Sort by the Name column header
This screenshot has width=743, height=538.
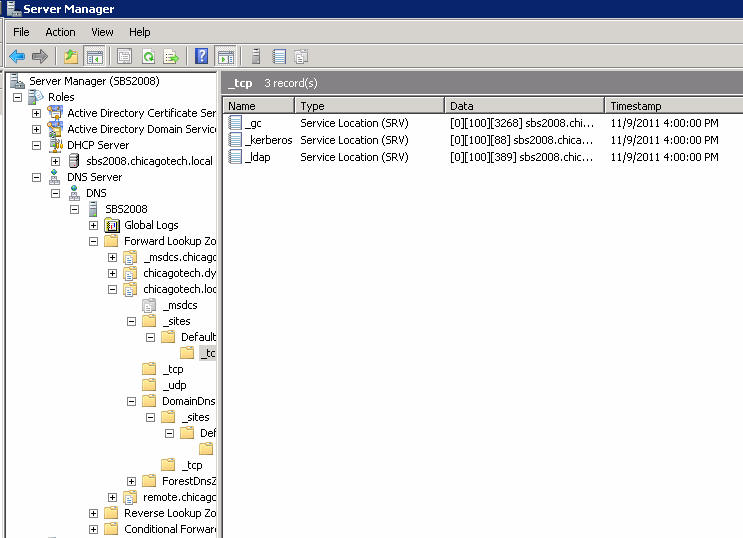259,106
